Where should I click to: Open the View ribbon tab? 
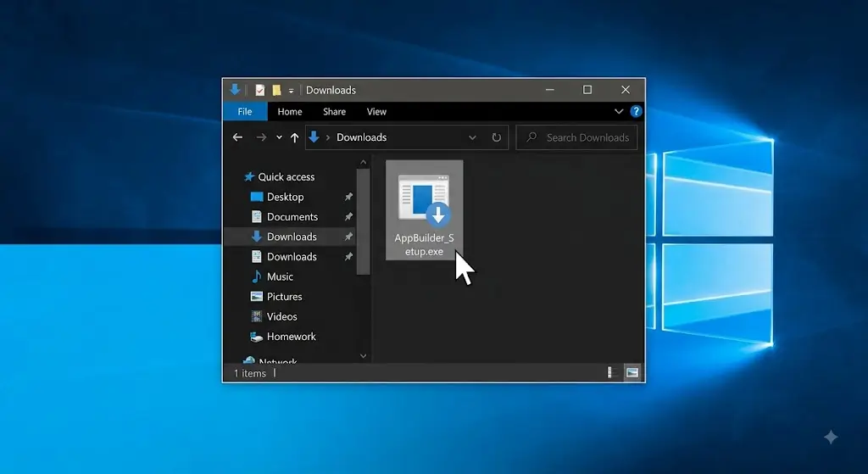point(376,111)
